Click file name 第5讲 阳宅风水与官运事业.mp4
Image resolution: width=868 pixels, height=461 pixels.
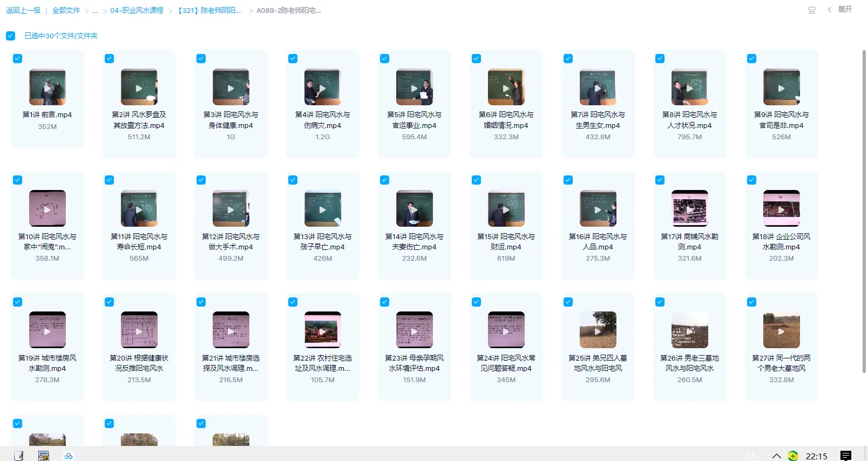pos(415,120)
